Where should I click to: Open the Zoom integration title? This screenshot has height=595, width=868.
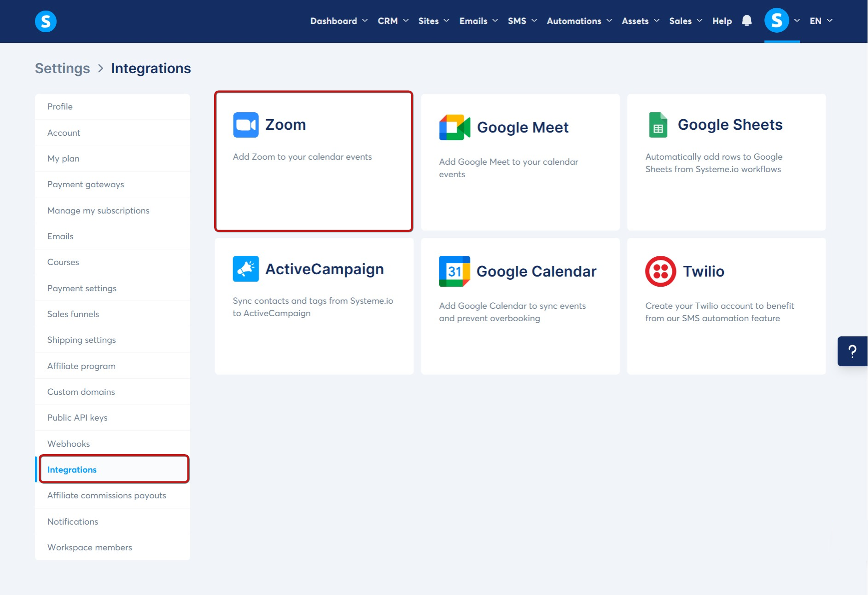point(285,125)
